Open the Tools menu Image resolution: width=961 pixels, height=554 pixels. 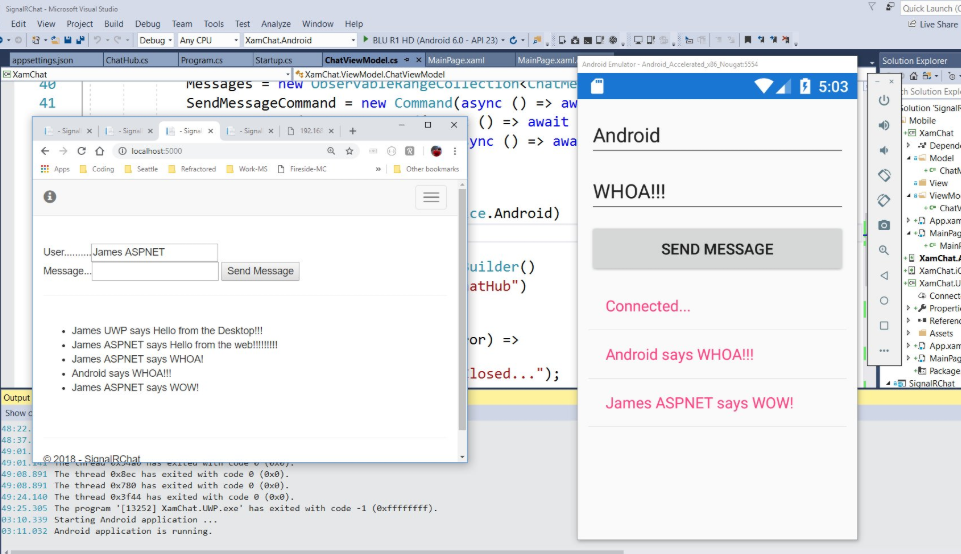click(213, 24)
